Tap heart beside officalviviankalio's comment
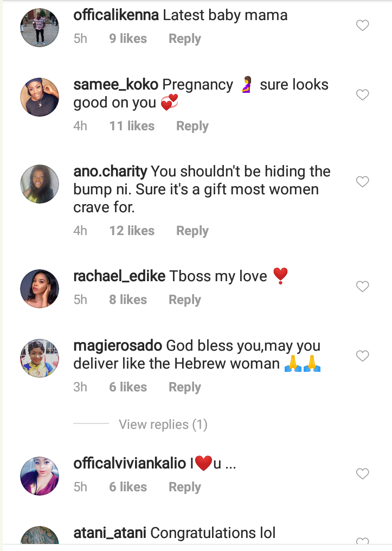The width and height of the screenshot is (392, 551). tap(362, 474)
